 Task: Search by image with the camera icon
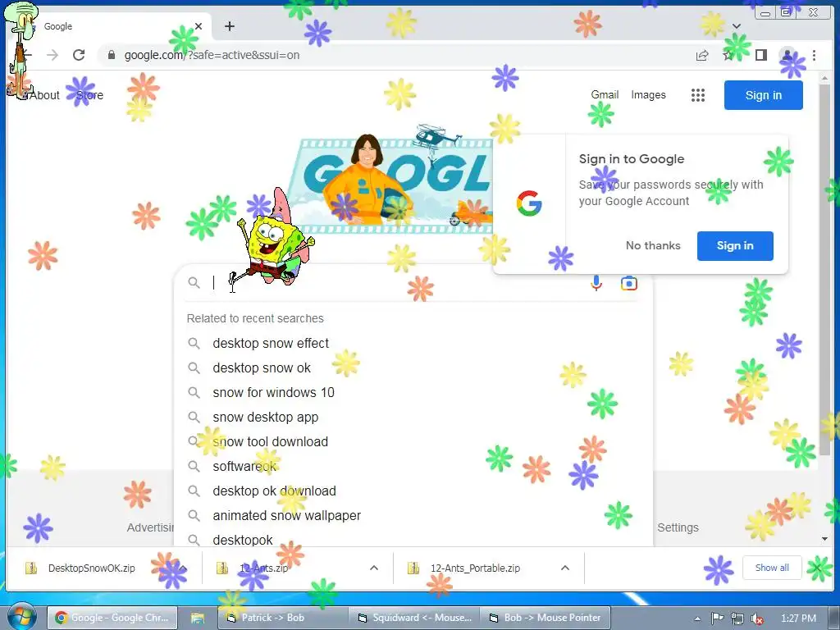(629, 283)
